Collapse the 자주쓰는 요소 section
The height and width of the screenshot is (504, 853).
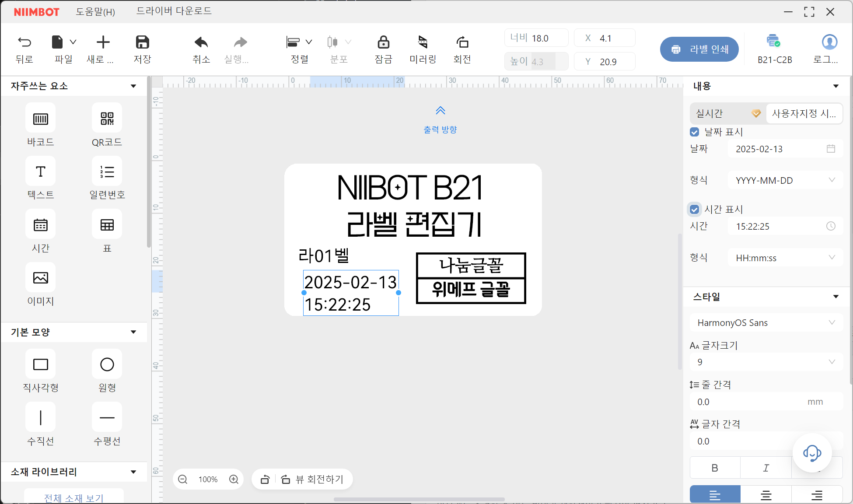tap(133, 86)
